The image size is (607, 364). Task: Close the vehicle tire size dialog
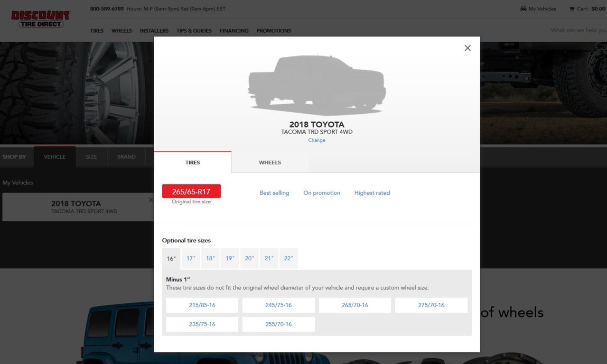coord(467,48)
